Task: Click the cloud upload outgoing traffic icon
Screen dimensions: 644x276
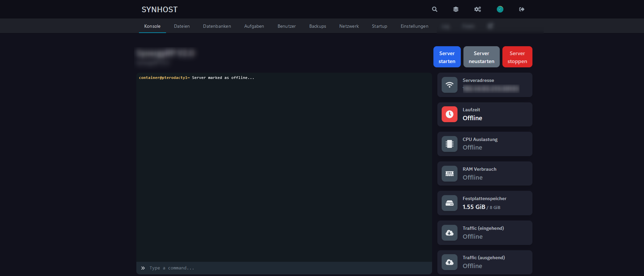Action: (450, 262)
